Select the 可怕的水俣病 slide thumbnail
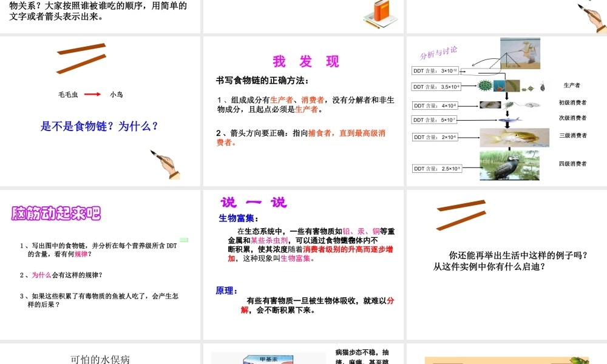Image resolution: width=607 pixels, height=364 pixels. click(100, 354)
